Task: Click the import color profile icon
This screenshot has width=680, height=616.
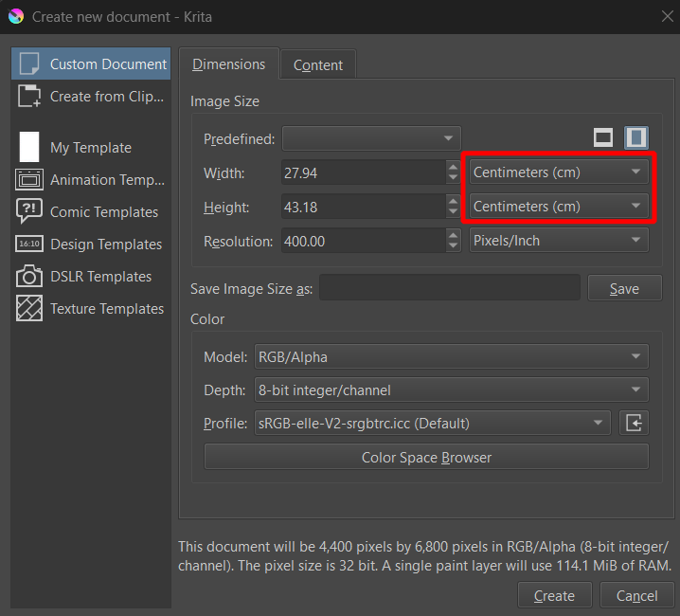Action: [634, 423]
